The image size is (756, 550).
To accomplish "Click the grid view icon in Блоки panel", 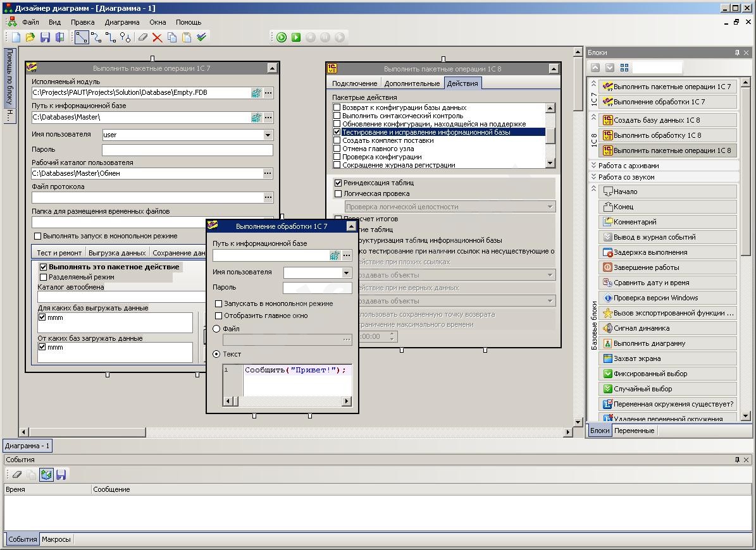I will tap(624, 68).
